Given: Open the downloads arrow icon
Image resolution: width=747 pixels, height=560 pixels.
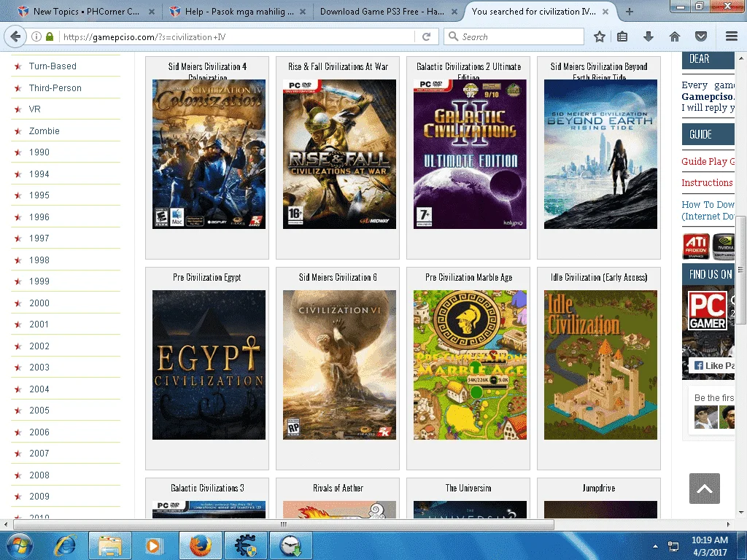Looking at the screenshot, I should tap(648, 36).
